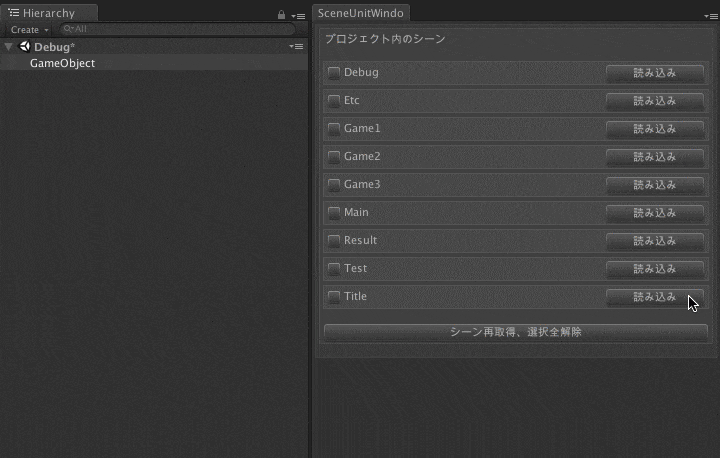Load the Main scene with 読み込み button
The width and height of the screenshot is (720, 458).
point(655,213)
